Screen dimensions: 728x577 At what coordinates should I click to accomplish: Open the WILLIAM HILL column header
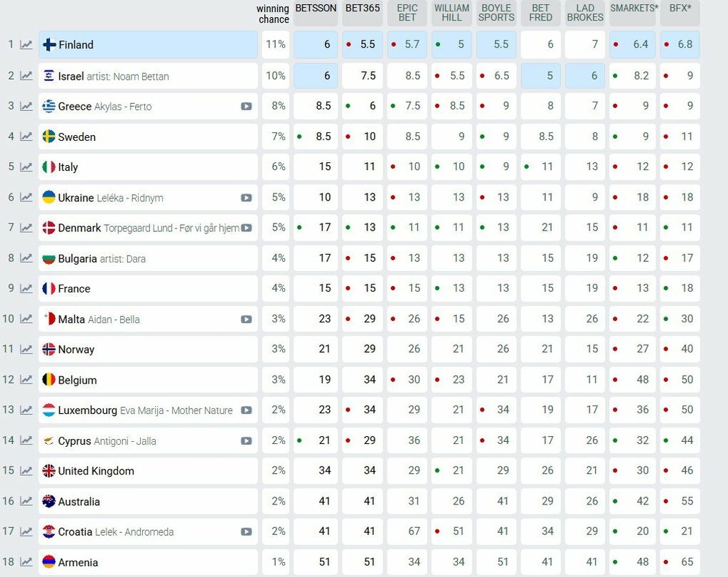click(x=452, y=13)
